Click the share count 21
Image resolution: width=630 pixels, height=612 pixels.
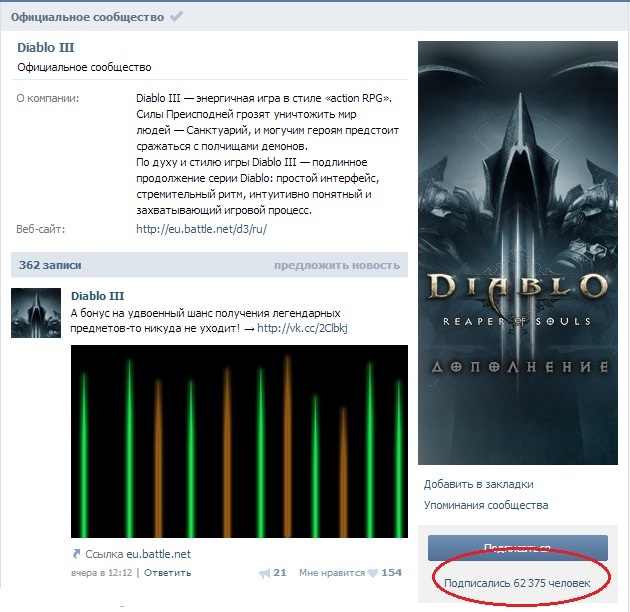pyautogui.click(x=280, y=573)
